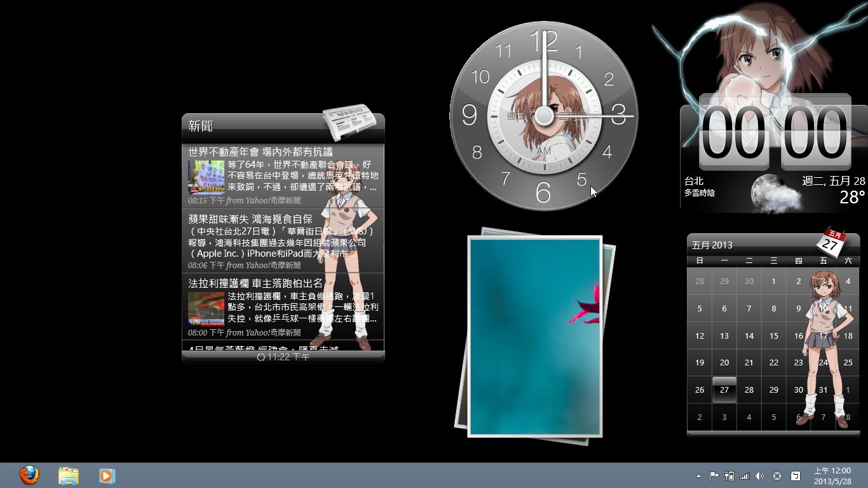Select date 12 on the calendar

tap(700, 335)
